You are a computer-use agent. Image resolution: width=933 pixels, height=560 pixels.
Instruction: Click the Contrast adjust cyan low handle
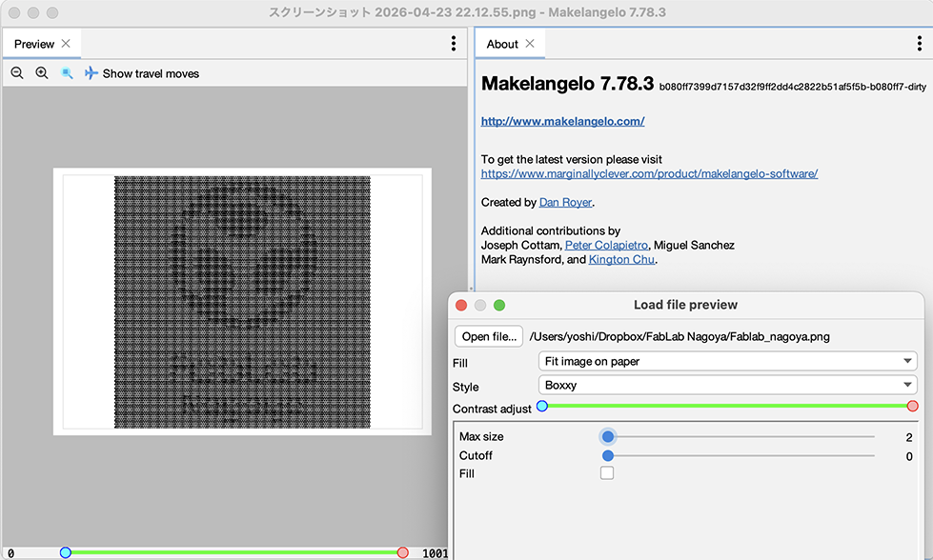tap(542, 406)
